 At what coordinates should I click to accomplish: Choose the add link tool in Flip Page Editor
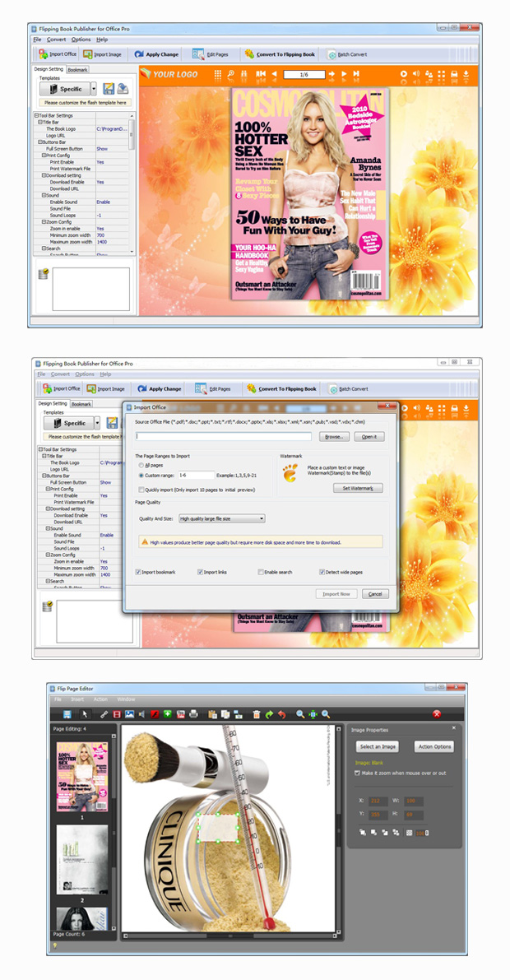pyautogui.click(x=104, y=713)
